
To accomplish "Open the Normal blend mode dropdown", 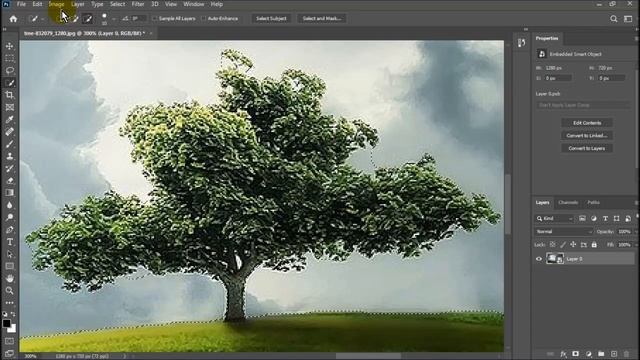I will [x=564, y=231].
